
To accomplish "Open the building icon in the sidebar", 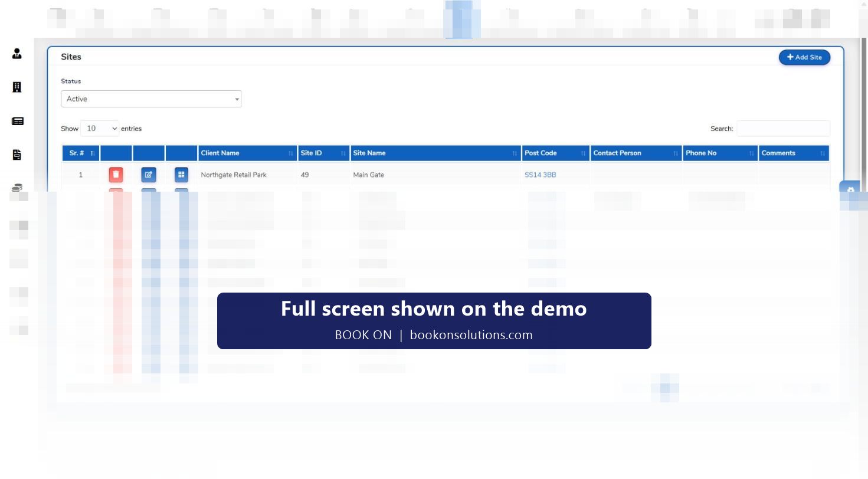I will click(x=17, y=87).
